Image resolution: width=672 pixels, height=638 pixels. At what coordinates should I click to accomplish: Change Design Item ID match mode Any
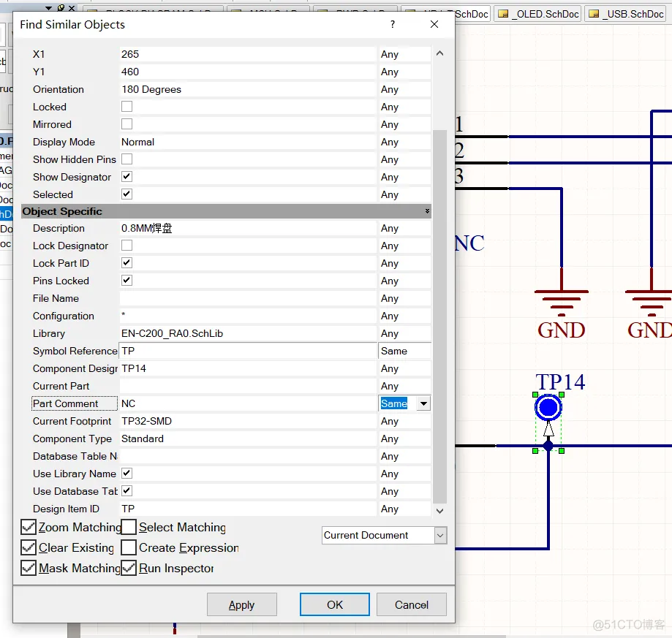coord(404,509)
